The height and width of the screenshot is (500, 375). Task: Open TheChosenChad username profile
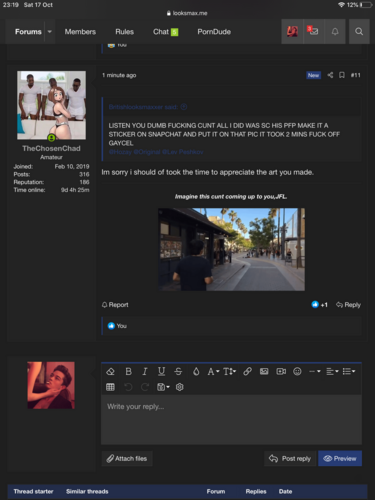[x=51, y=148]
